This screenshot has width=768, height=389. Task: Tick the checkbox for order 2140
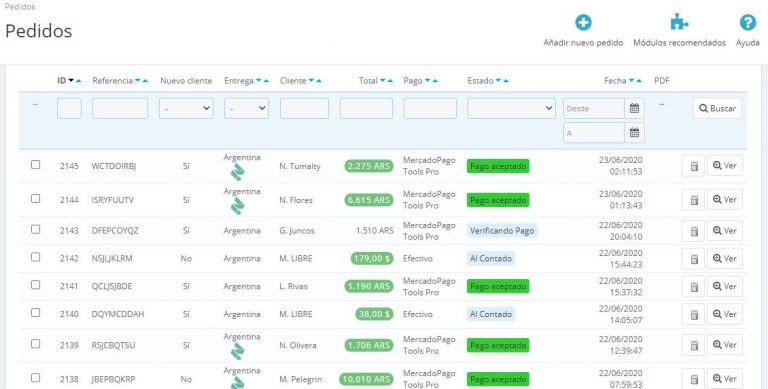click(x=35, y=313)
